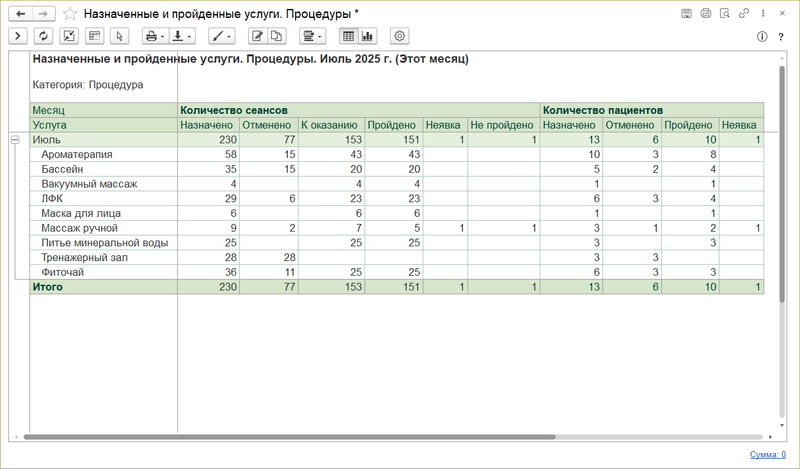Click the refresh report icon
The height and width of the screenshot is (469, 800).
pyautogui.click(x=43, y=36)
